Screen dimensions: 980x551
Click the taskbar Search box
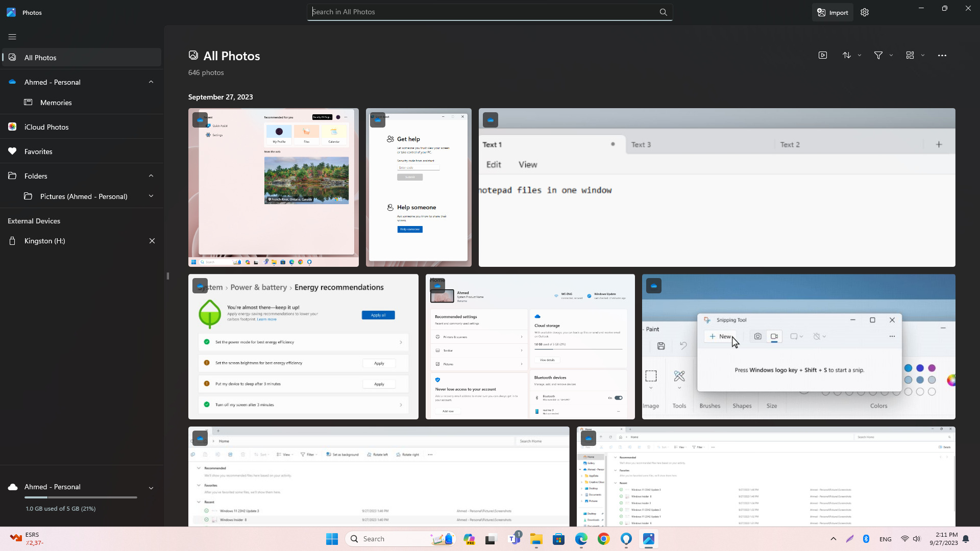pyautogui.click(x=400, y=539)
